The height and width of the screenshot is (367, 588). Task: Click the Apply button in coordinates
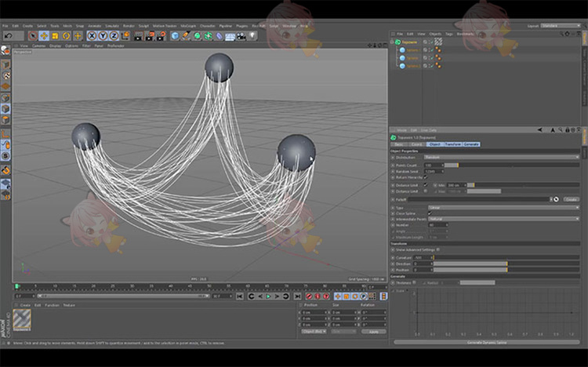373,332
